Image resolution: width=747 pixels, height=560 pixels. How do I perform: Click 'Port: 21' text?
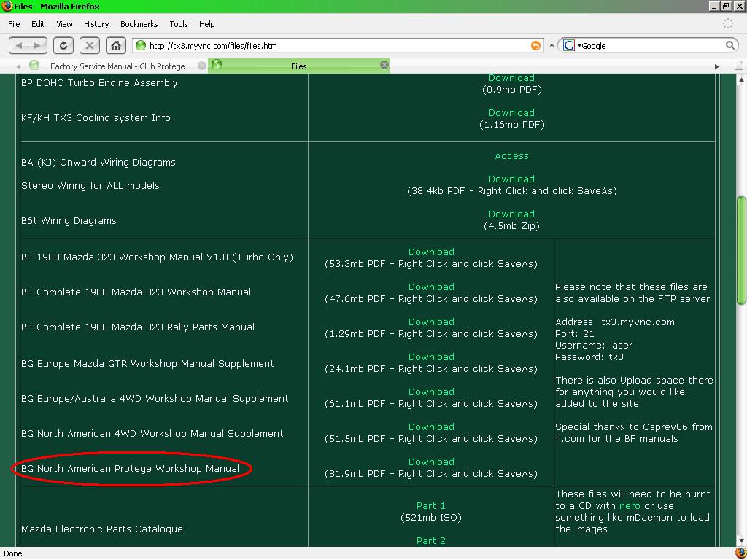[575, 334]
